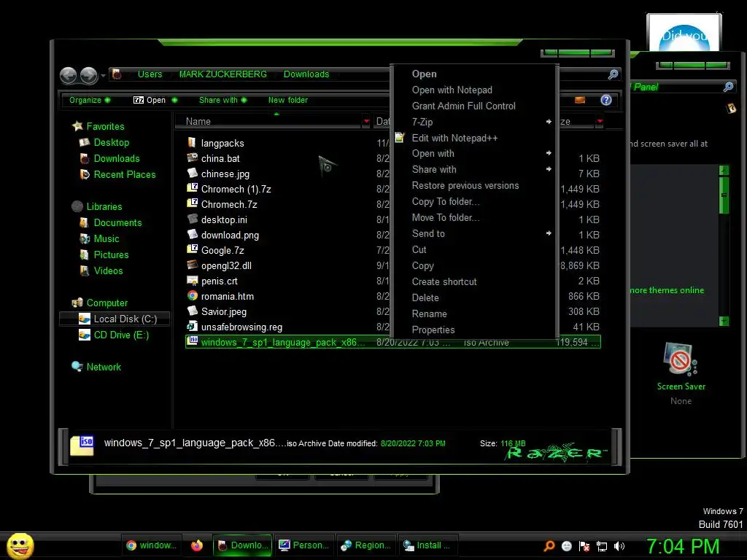
Task: Select Desktop under Favorites
Action: pos(104,142)
